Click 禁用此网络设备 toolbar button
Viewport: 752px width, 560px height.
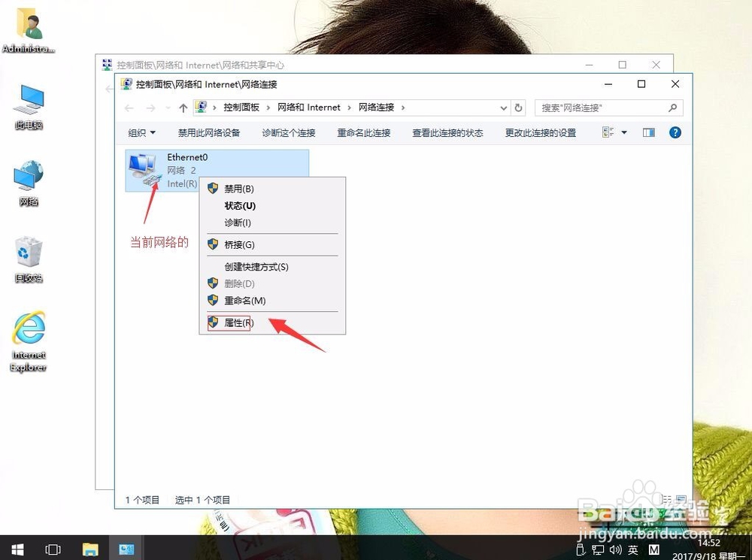[x=209, y=133]
